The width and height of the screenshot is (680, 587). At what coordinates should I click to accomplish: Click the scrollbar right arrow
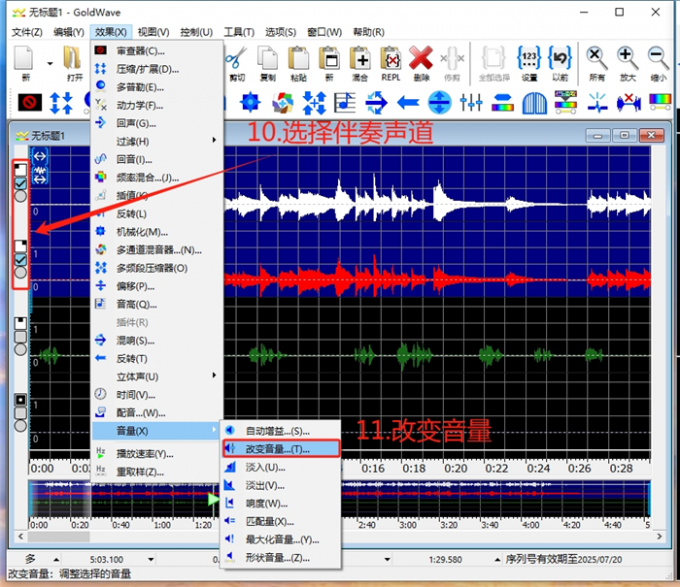[659, 536]
